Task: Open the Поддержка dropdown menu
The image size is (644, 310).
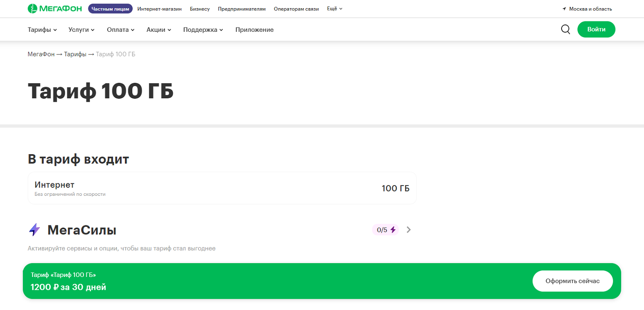Action: tap(203, 30)
